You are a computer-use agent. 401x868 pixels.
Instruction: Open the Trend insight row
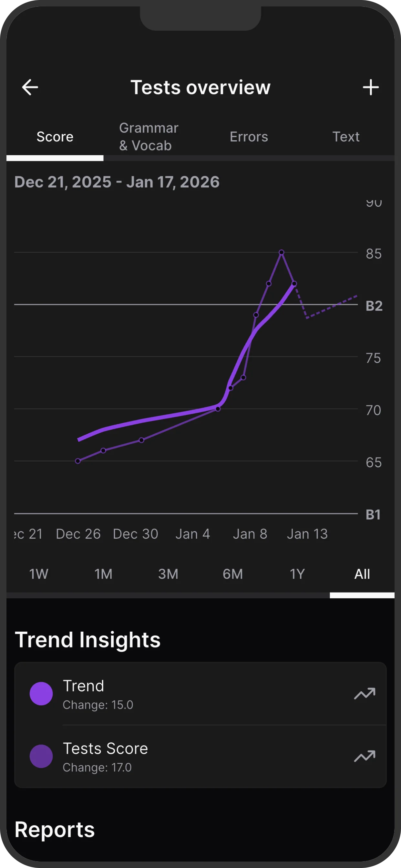pyautogui.click(x=200, y=694)
